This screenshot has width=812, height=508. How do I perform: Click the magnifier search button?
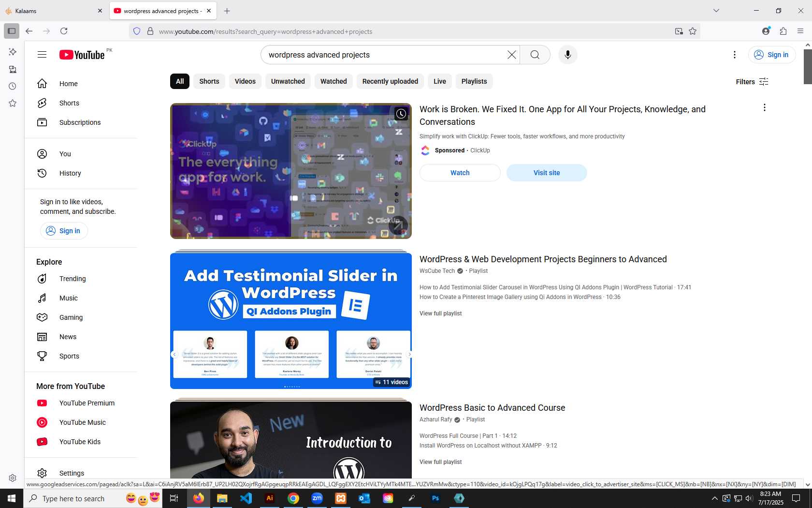pos(535,55)
